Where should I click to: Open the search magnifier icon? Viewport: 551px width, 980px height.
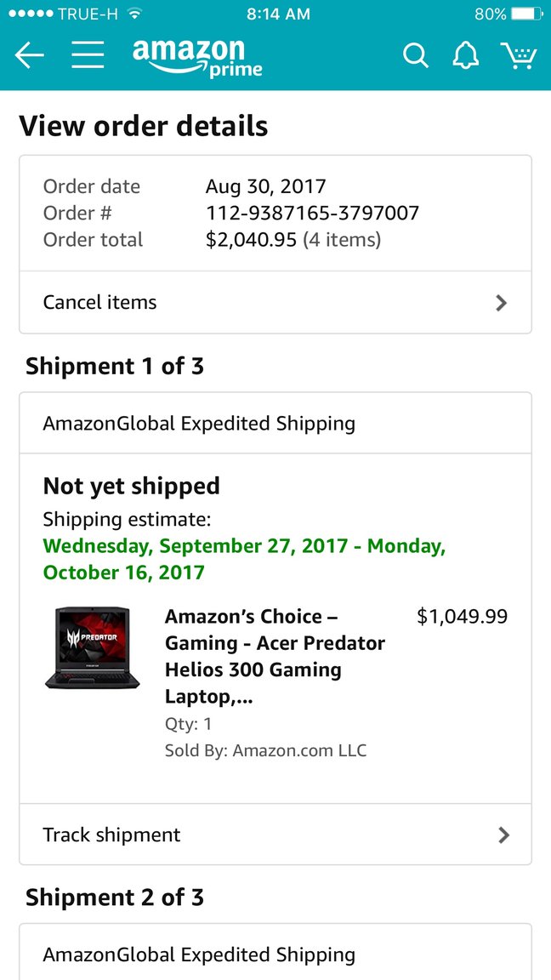(x=415, y=56)
